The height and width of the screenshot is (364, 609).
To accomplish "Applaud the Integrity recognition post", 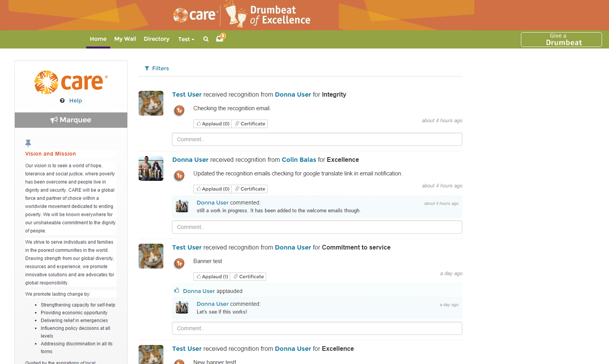I will click(x=213, y=124).
